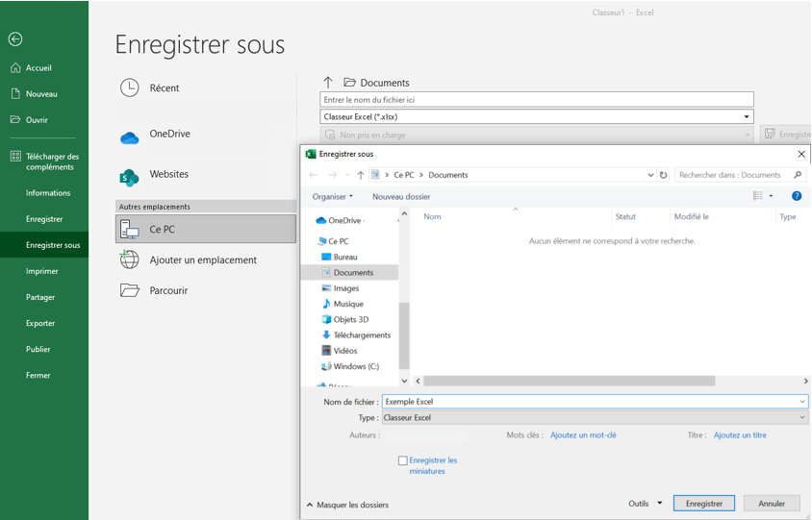Expand the address bar history dropdown

650,175
